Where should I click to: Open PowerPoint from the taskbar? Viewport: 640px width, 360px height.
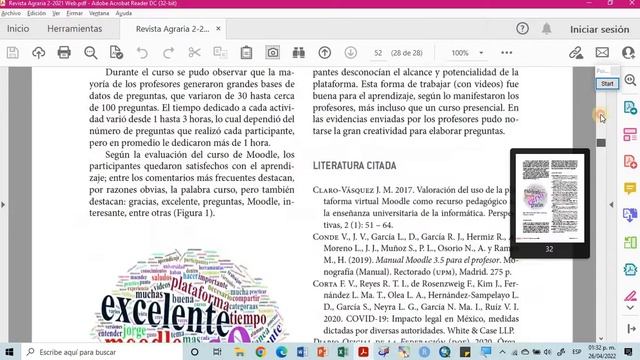[322, 352]
